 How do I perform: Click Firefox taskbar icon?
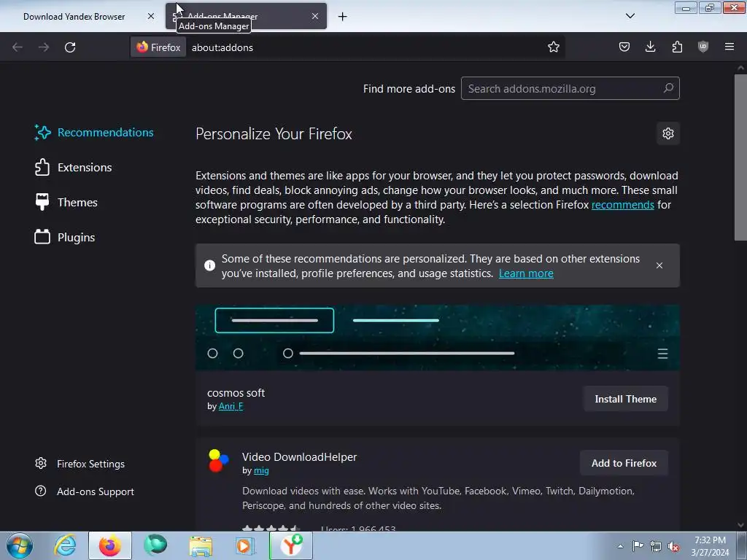click(109, 545)
